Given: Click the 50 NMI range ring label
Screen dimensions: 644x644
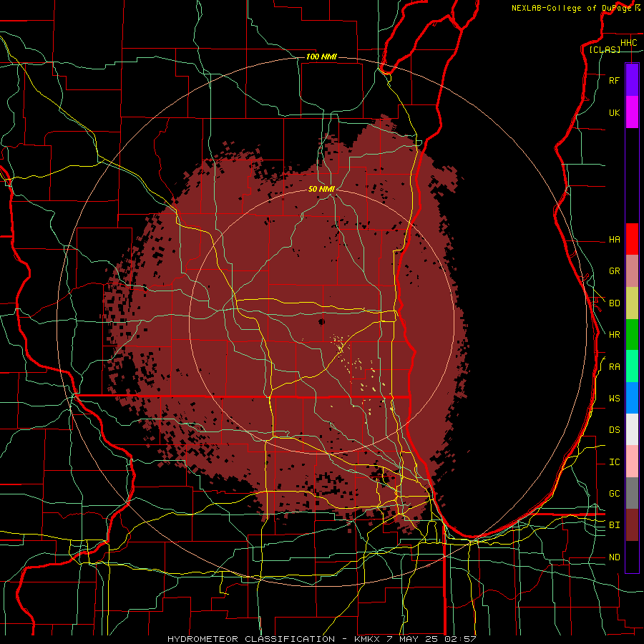Looking at the screenshot, I should [321, 189].
